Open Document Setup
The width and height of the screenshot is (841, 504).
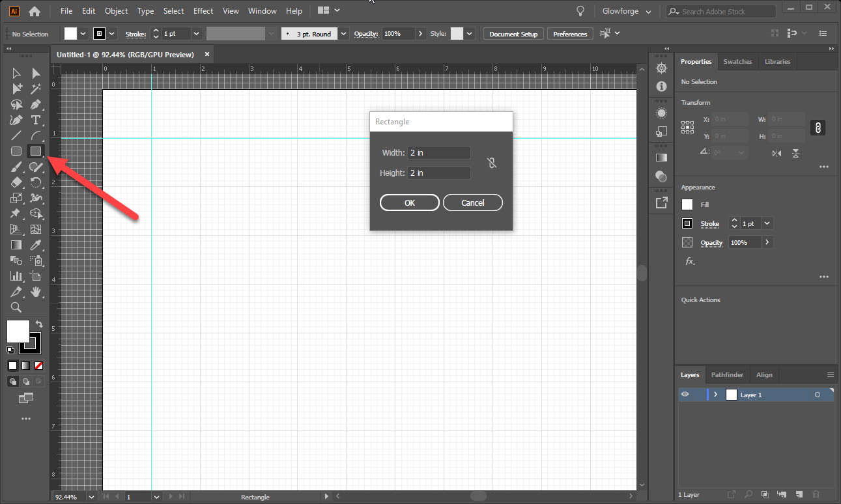click(513, 34)
